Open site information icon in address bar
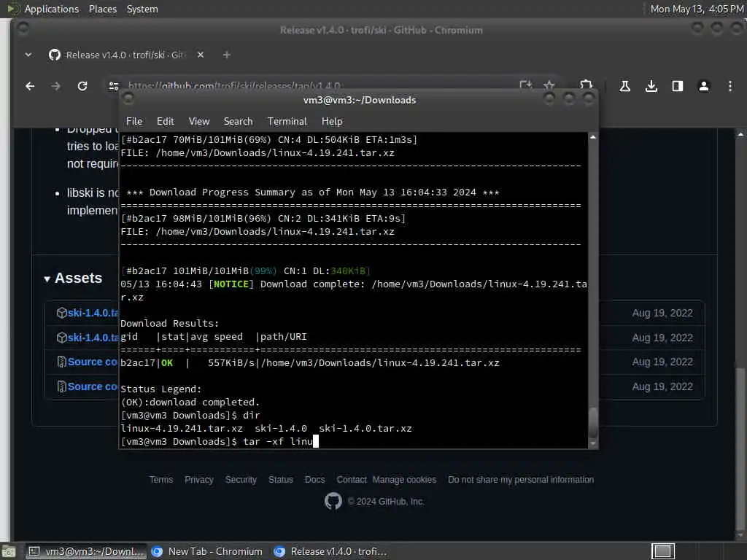Screen dimensions: 747x560 click(x=114, y=86)
